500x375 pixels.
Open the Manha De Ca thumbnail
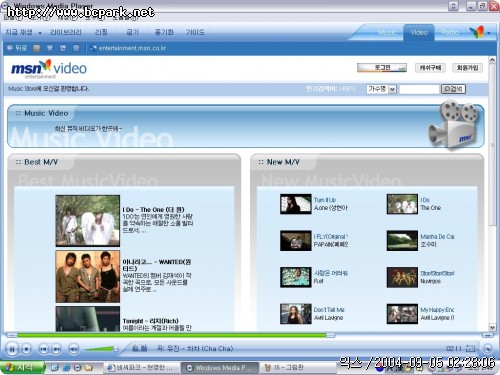402,240
